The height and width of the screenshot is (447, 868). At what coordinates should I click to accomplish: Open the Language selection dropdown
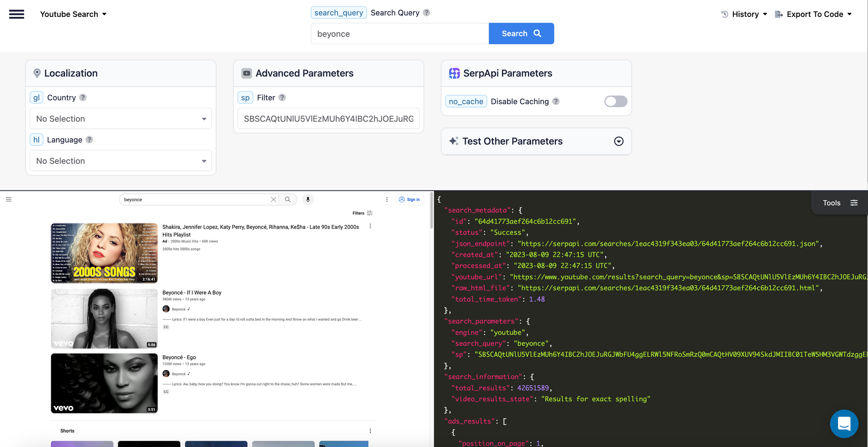click(x=121, y=161)
